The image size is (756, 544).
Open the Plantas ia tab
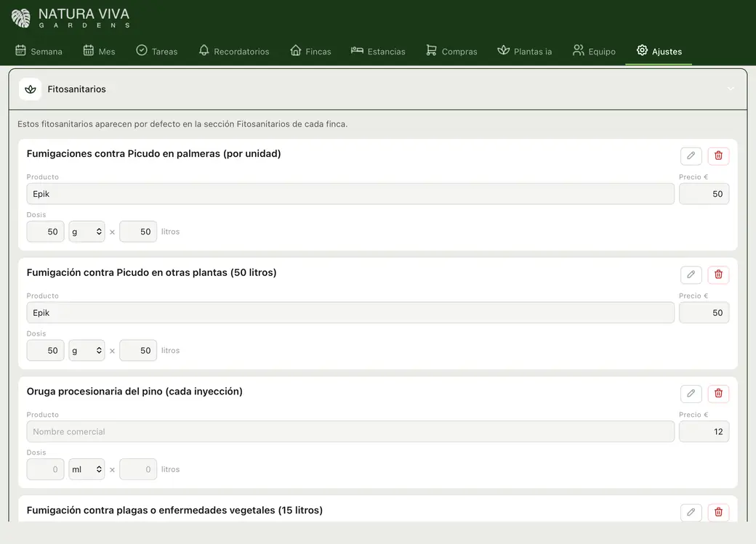[525, 51]
